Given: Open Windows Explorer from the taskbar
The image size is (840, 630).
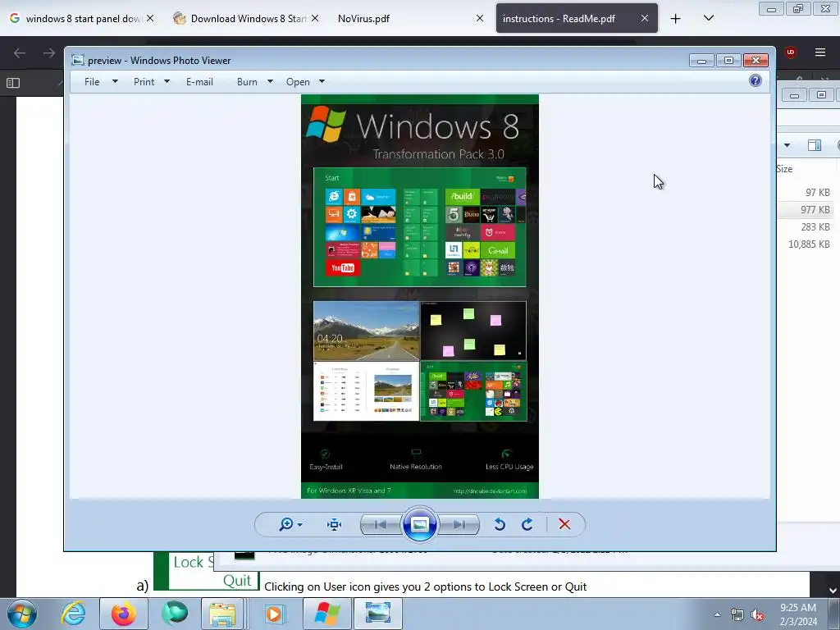Looking at the screenshot, I should tap(222, 614).
